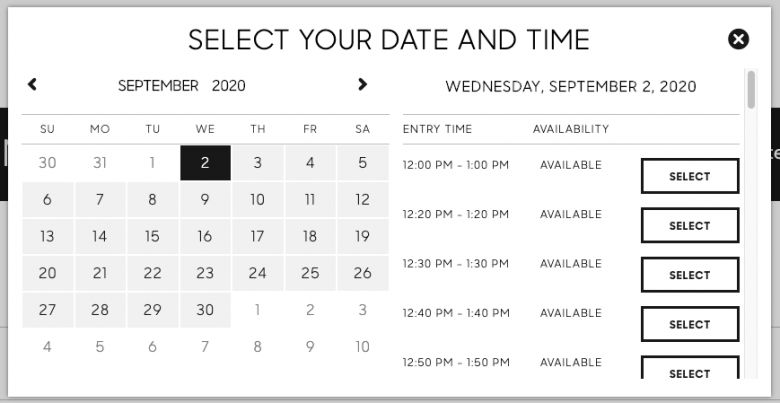The image size is (780, 403).
Task: Select the 12:20 PM - 1:20 PM slot
Action: tap(690, 225)
